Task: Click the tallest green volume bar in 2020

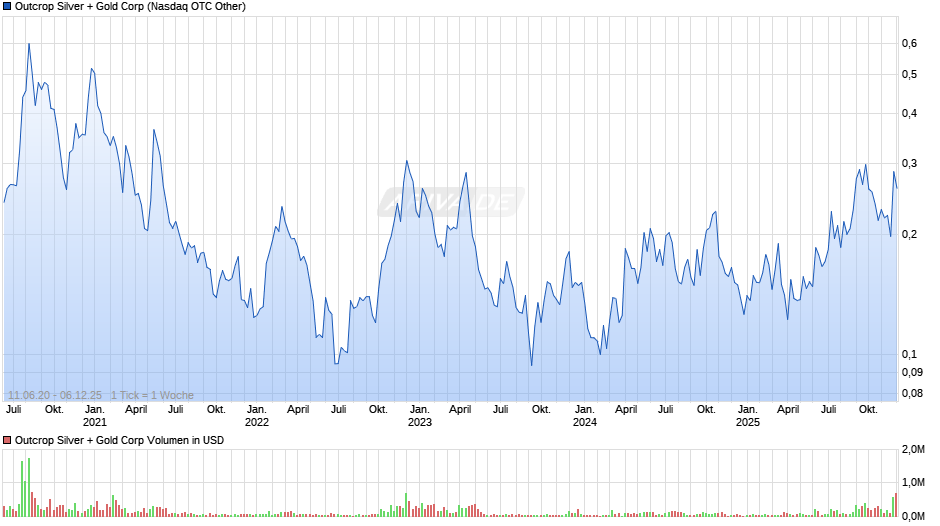Action: [x=28, y=487]
